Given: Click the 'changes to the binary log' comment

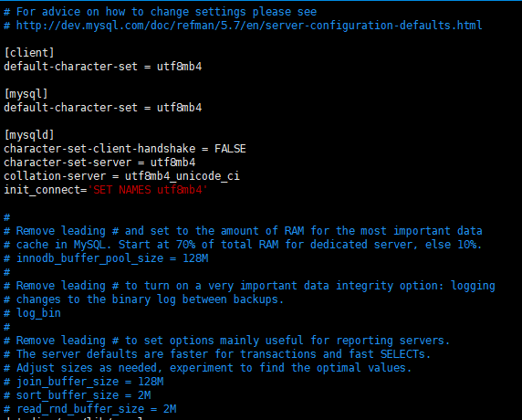Looking at the screenshot, I should [x=144, y=299].
